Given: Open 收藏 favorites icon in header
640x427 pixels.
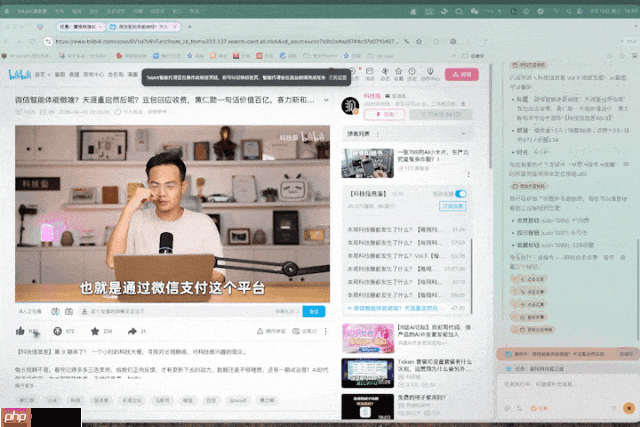Looking at the screenshot, I should [398, 74].
